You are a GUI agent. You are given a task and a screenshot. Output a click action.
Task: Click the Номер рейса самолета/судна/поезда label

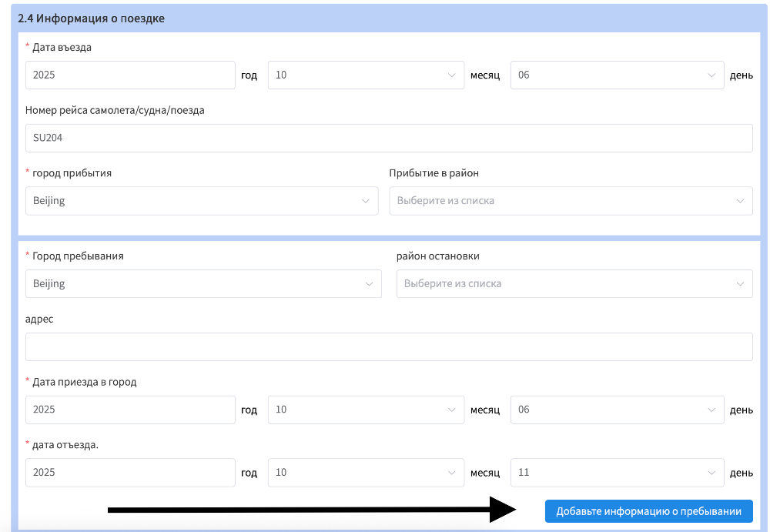point(115,110)
